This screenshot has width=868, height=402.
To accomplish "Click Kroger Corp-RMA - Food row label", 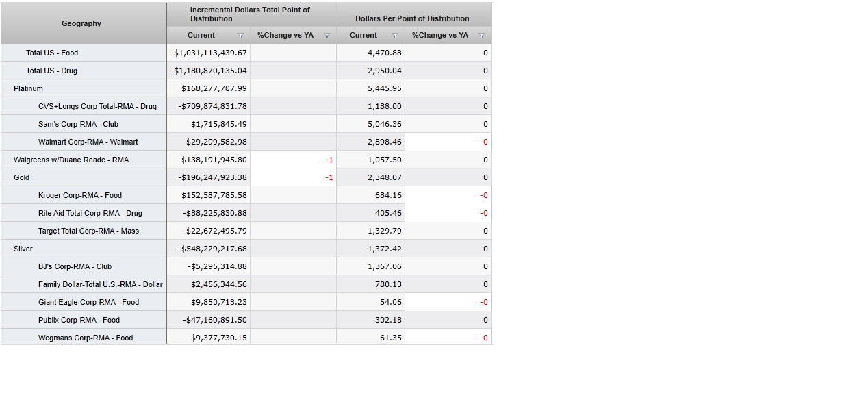I will click(x=80, y=195).
